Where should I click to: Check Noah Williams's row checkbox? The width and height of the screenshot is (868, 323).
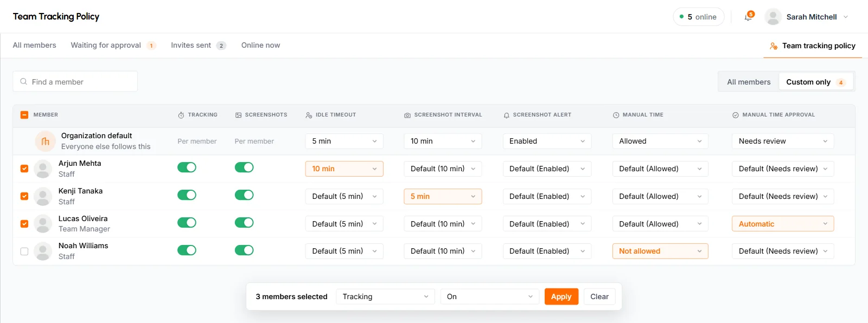point(24,251)
